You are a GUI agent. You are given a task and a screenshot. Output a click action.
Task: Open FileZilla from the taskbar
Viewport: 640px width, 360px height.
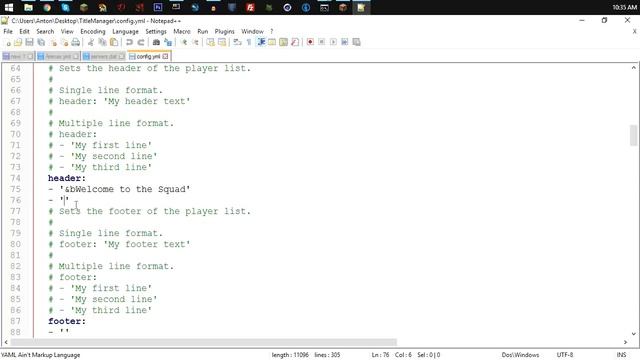[250, 7]
